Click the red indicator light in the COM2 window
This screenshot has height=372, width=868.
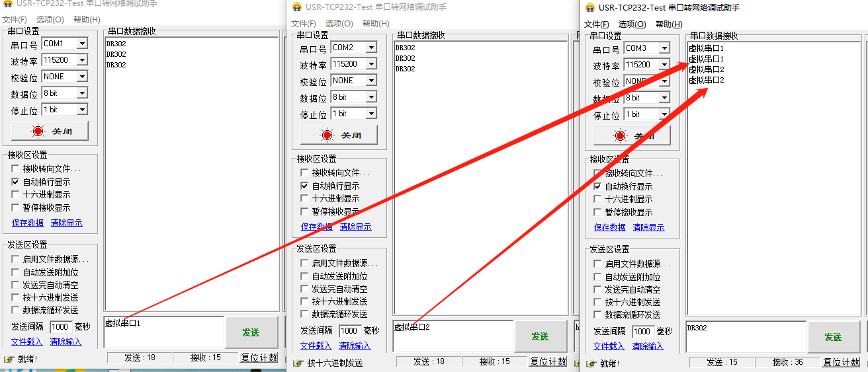(x=327, y=135)
